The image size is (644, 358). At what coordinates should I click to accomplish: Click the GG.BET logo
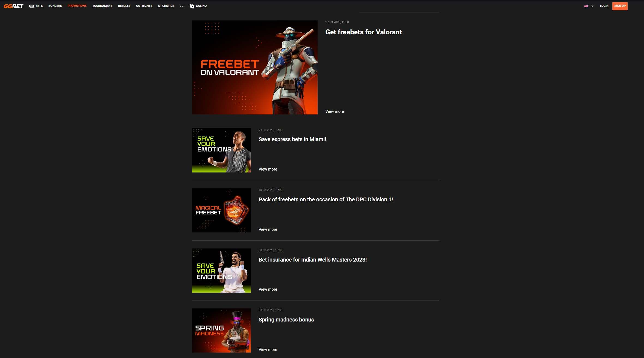14,6
